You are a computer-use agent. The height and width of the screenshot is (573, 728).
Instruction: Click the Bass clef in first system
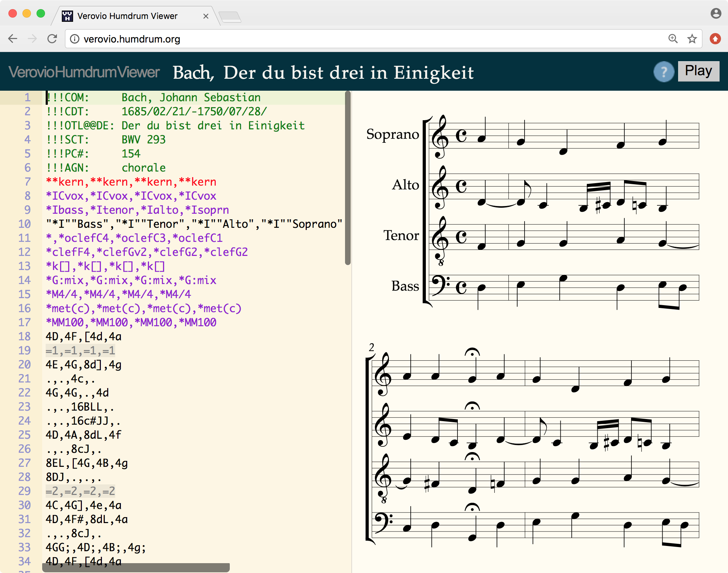coord(441,285)
